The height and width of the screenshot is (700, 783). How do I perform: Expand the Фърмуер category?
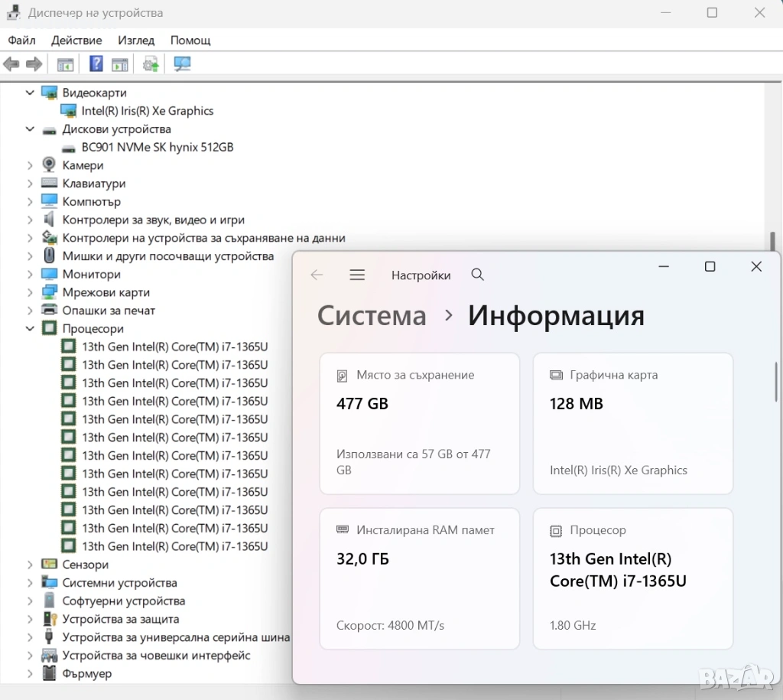pyautogui.click(x=31, y=674)
